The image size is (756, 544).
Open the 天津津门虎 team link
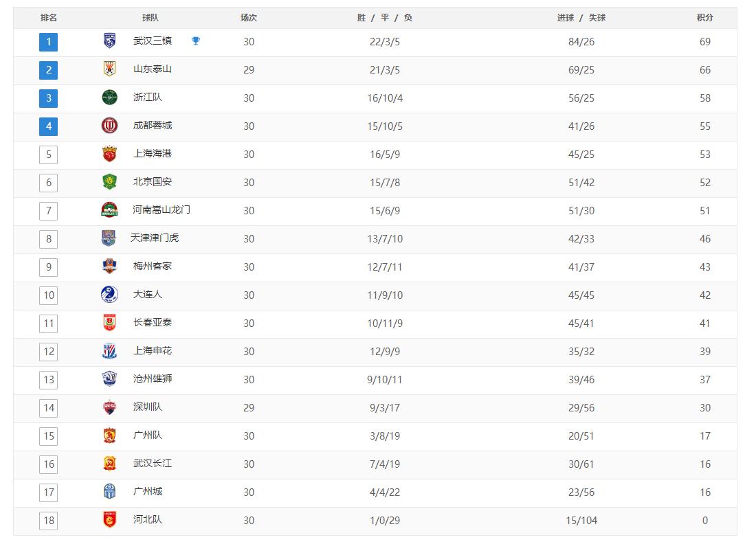point(155,238)
